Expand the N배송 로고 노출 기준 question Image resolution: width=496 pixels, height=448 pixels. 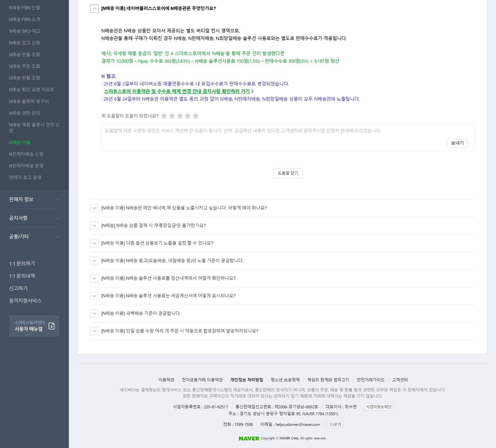pos(94,261)
